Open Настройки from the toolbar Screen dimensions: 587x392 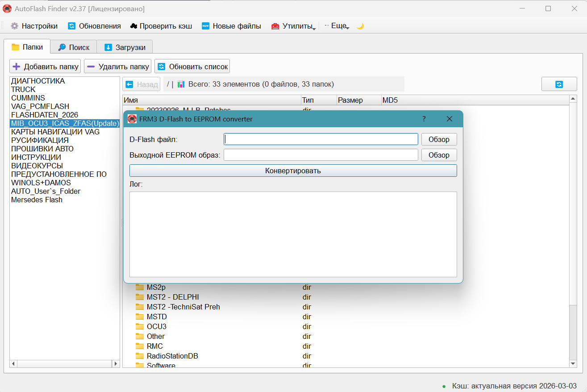tap(34, 26)
